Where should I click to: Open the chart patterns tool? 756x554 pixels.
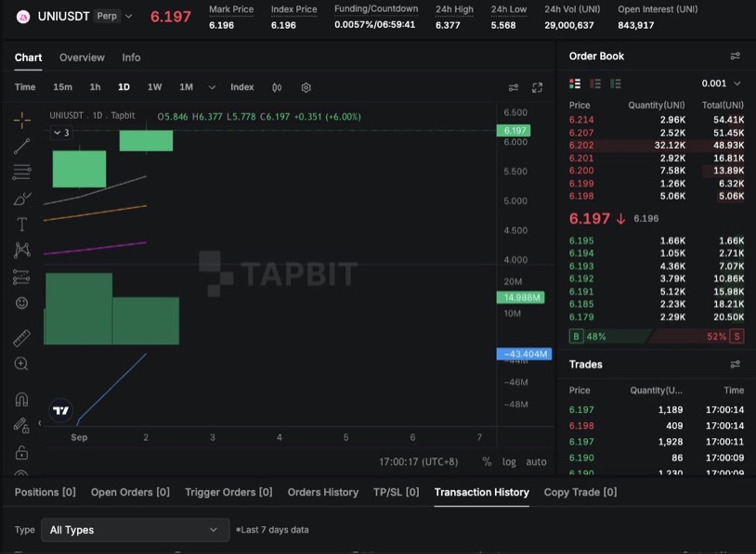click(x=21, y=250)
